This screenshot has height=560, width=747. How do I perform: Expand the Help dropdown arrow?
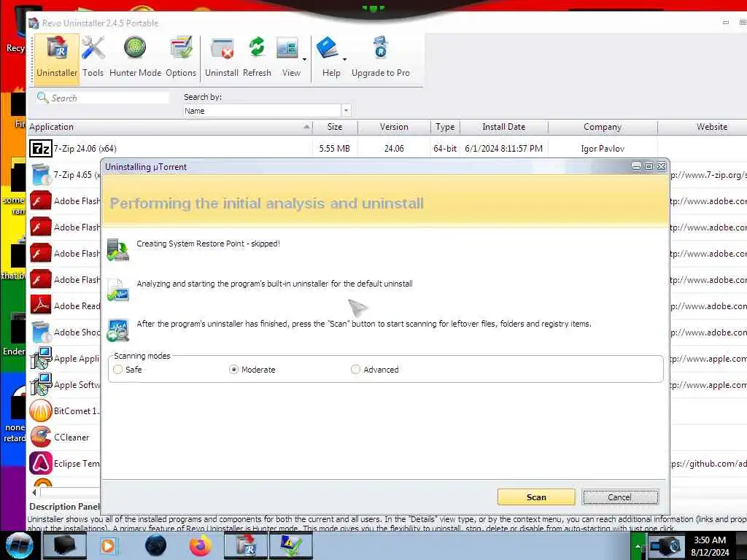pos(344,60)
